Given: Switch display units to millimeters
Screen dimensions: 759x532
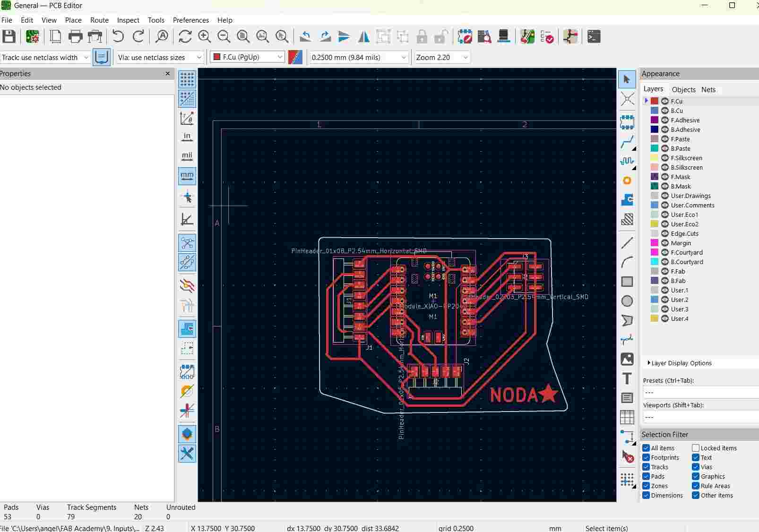Looking at the screenshot, I should pos(187,176).
